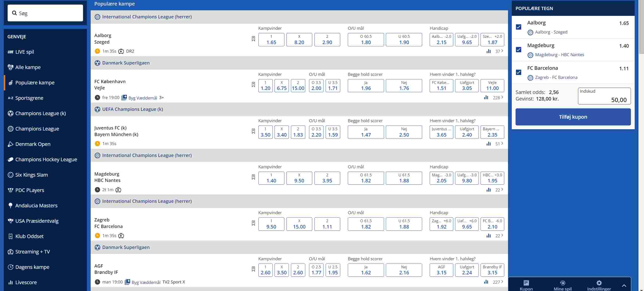Open Indstillinger gear in bottom bar
The width and height of the screenshot is (644, 291).
tap(599, 283)
